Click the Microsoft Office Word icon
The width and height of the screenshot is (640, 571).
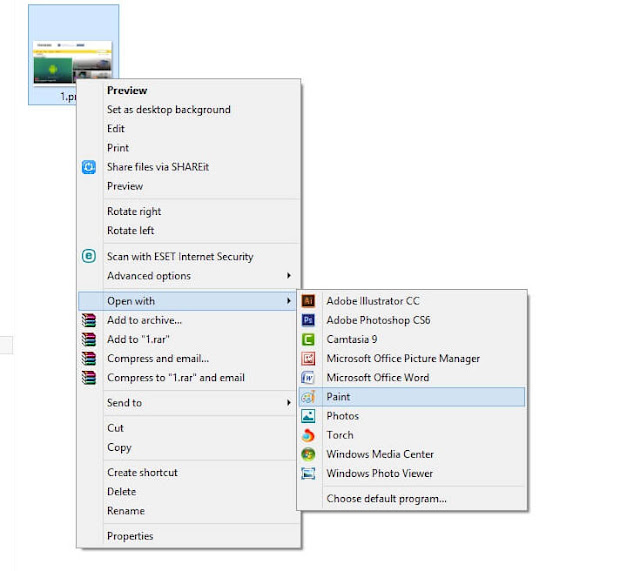[x=308, y=378]
